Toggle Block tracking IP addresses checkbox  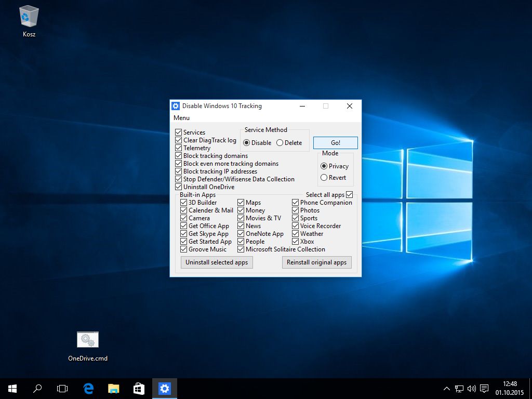pos(179,171)
